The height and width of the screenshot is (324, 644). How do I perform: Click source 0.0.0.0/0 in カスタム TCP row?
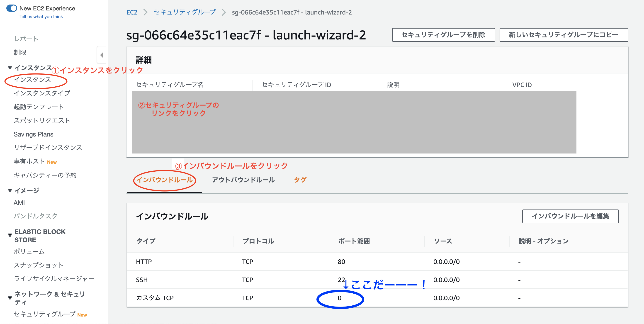click(x=446, y=298)
